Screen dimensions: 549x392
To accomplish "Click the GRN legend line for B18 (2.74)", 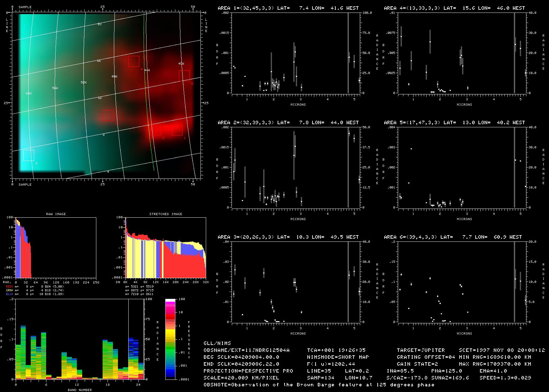I will pyautogui.click(x=35, y=290).
